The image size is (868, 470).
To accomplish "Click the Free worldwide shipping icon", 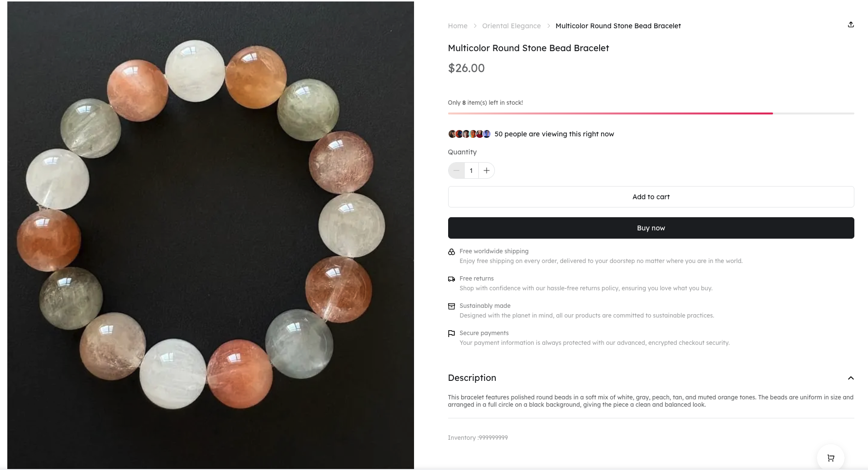I will (x=452, y=252).
